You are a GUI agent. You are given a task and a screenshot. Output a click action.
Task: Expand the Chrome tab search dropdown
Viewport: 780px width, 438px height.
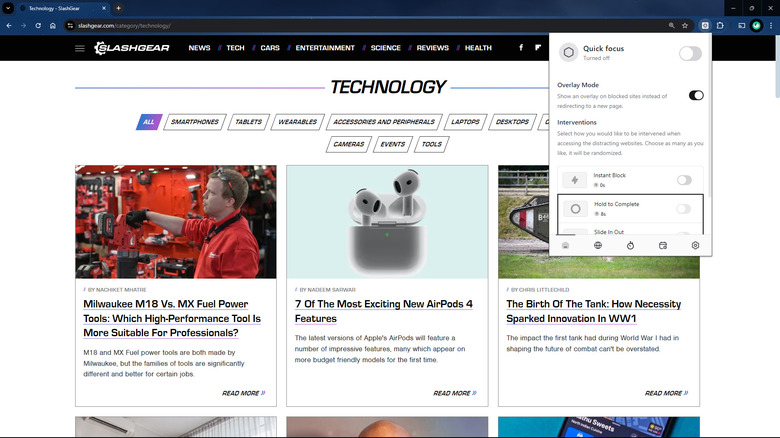9,8
